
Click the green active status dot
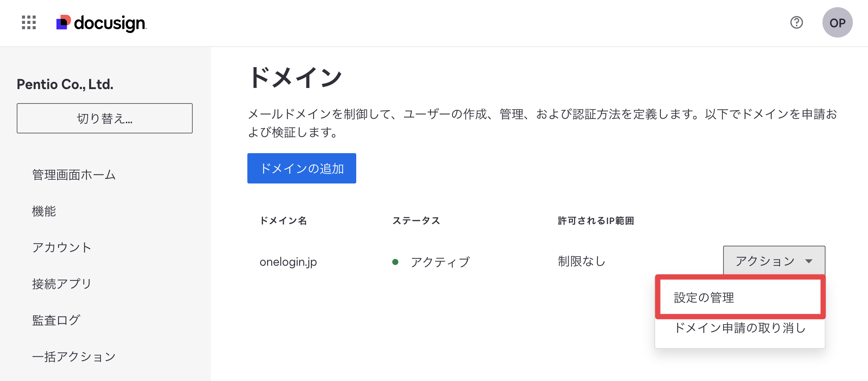(x=395, y=262)
